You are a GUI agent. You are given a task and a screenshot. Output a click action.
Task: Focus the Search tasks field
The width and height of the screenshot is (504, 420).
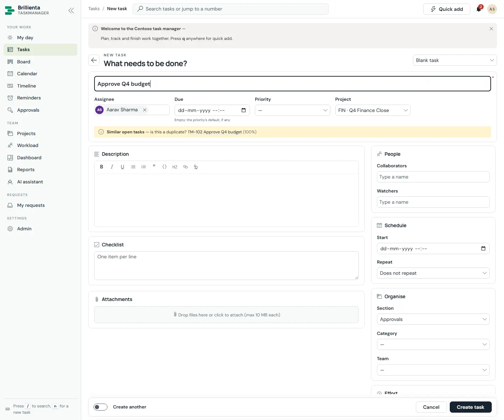231,9
